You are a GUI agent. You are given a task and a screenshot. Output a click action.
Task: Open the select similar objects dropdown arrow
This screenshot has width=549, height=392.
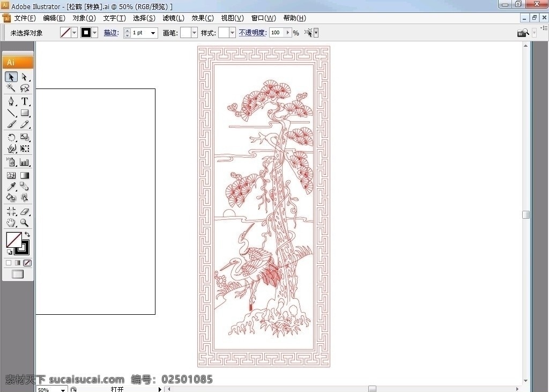(x=316, y=33)
